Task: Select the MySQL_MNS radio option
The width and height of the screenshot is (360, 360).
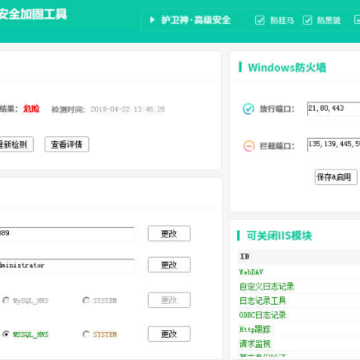Action: pyautogui.click(x=6, y=301)
